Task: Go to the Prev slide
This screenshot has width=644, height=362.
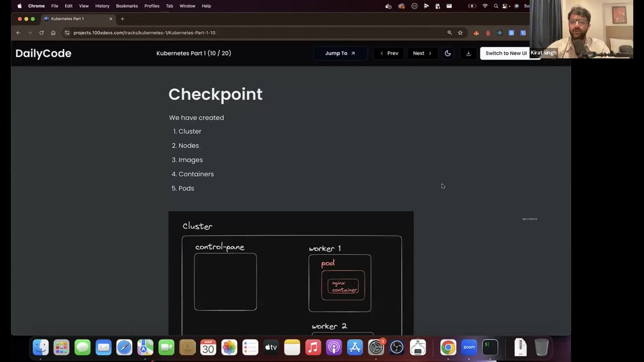Action: [389, 53]
